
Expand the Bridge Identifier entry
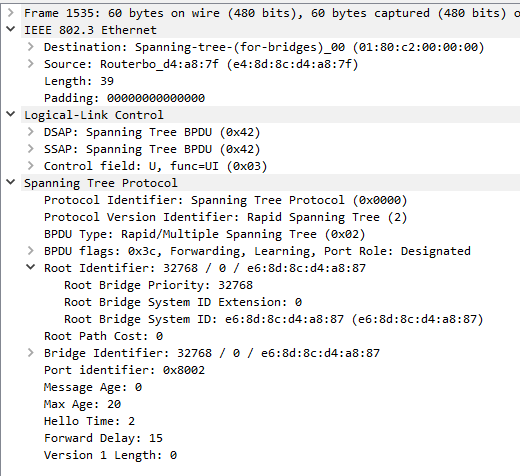click(x=31, y=353)
